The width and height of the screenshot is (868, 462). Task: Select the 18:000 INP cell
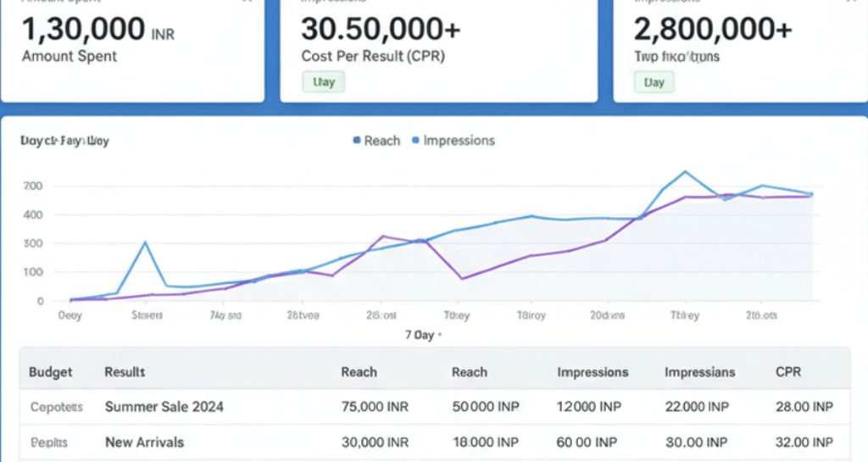(x=486, y=443)
